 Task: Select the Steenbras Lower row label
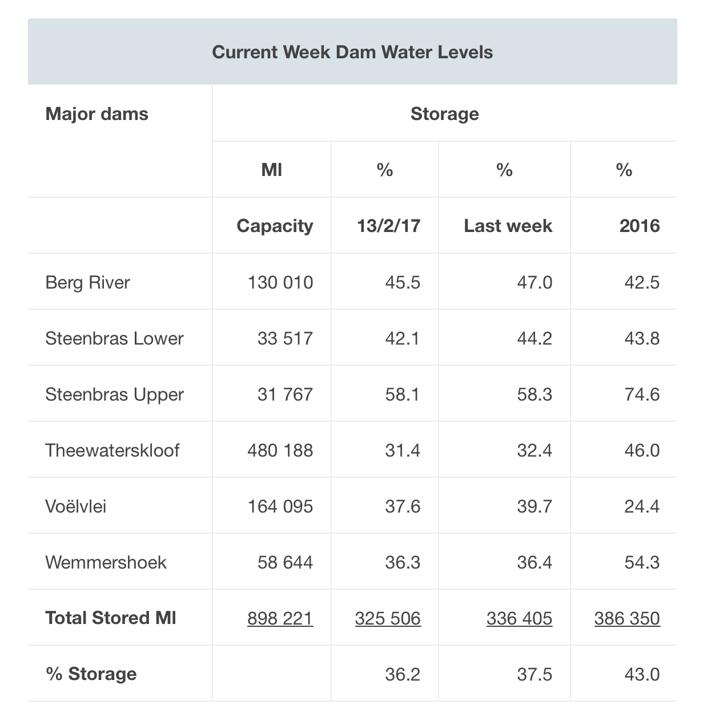[x=114, y=338]
